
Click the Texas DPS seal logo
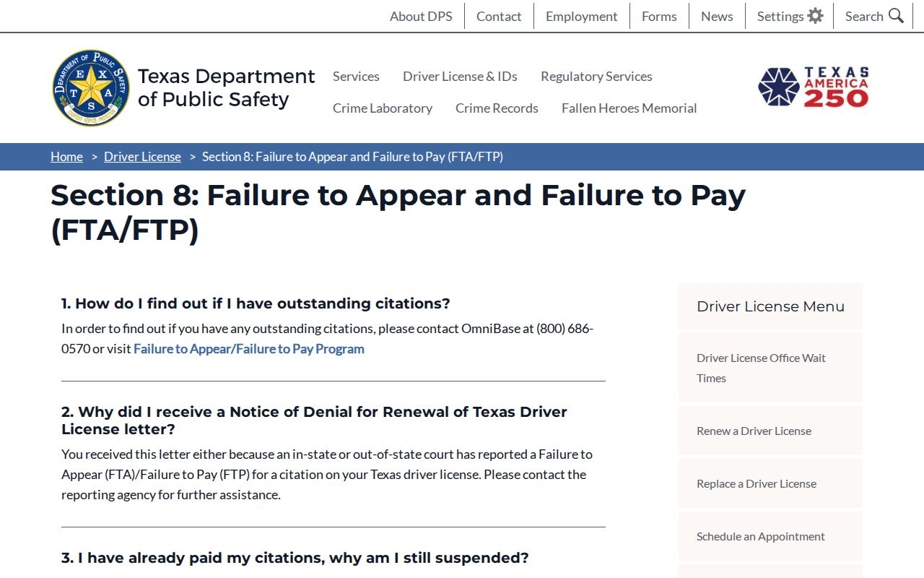(x=91, y=88)
